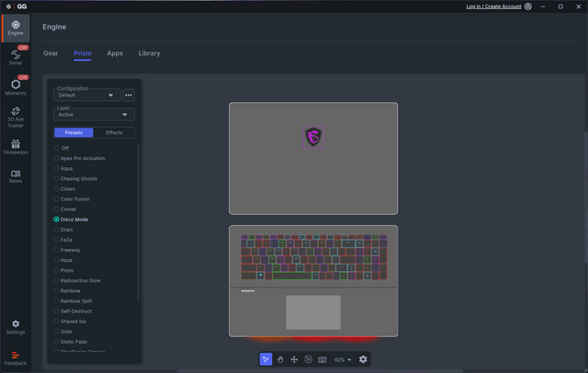Select the Shaved Ice preset

click(70, 322)
